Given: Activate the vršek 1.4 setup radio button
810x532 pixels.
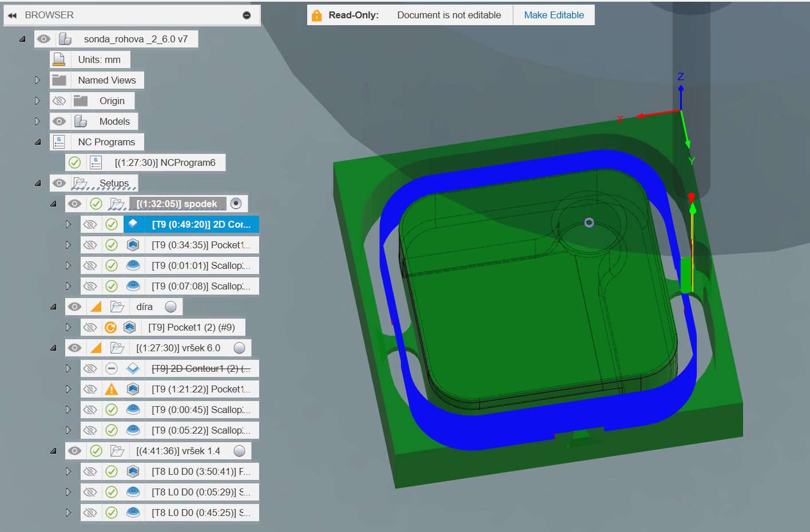Looking at the screenshot, I should pos(240,451).
